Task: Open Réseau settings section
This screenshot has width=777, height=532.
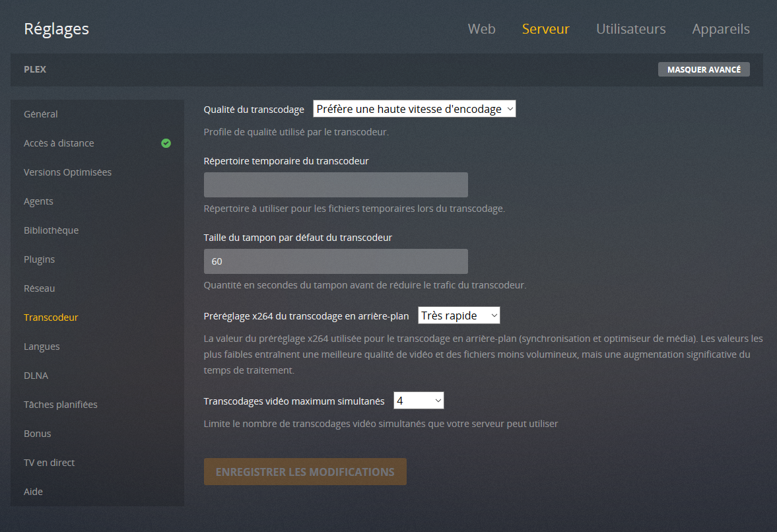Action: click(39, 288)
